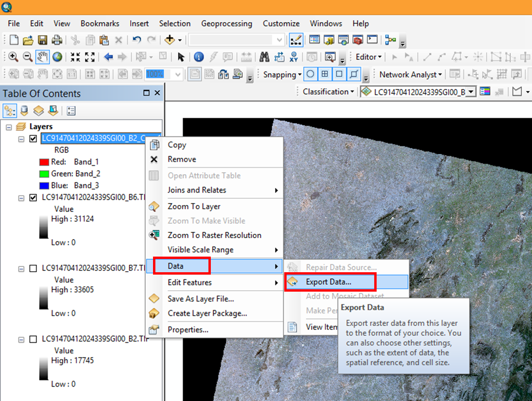
Task: Toggle point snapping on the Snapping toolbar
Action: point(311,74)
